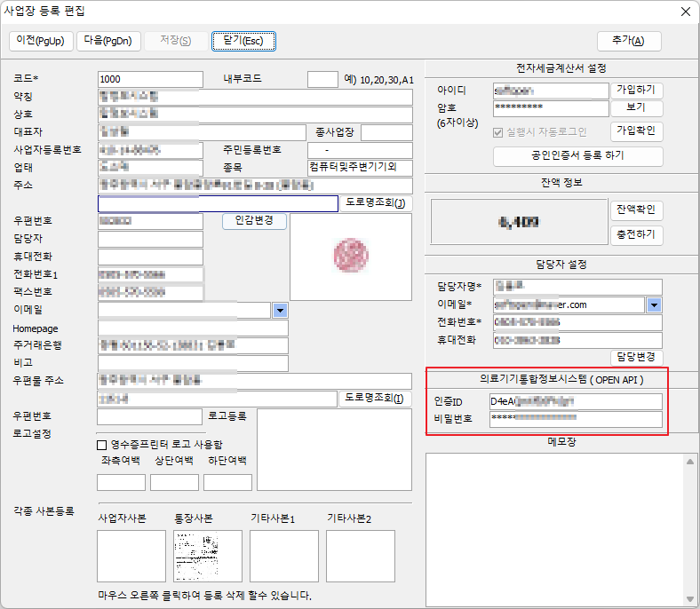The width and height of the screenshot is (700, 609).
Task: Focus the 종사업장 input field
Action: 386,133
